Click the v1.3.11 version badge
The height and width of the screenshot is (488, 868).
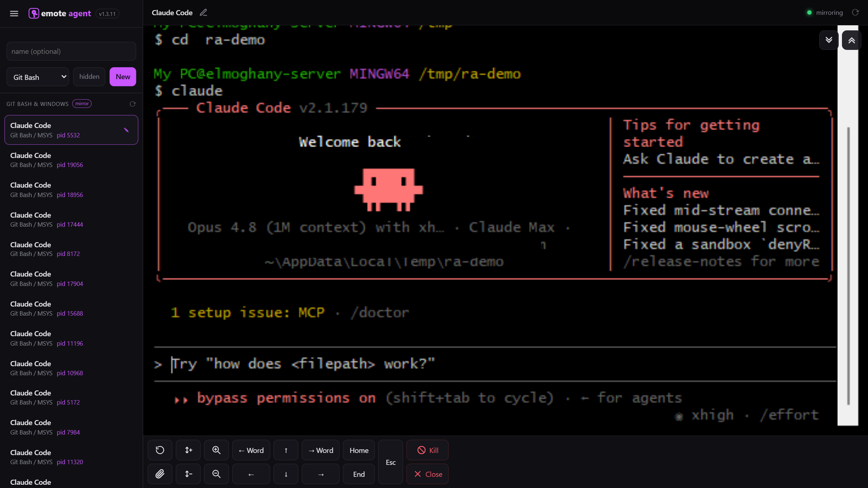tap(107, 14)
